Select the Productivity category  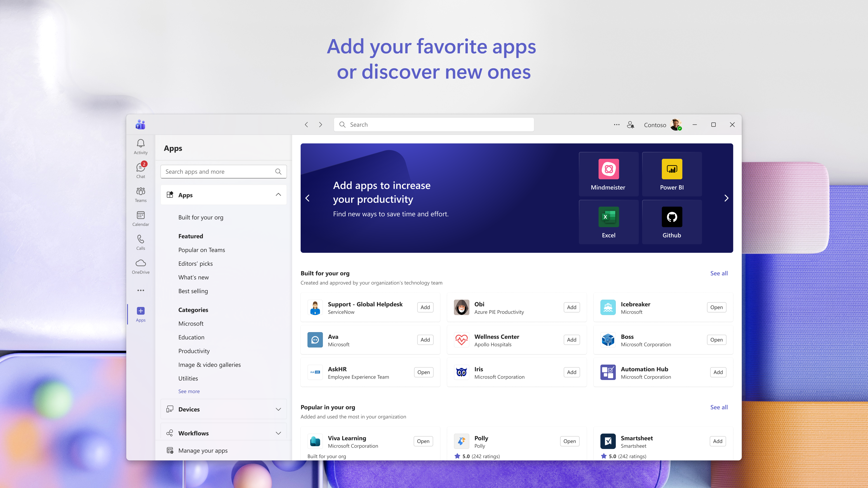194,351
